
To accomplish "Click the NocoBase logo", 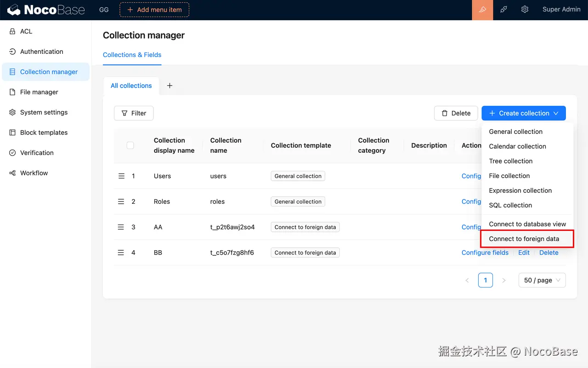I will (x=46, y=10).
